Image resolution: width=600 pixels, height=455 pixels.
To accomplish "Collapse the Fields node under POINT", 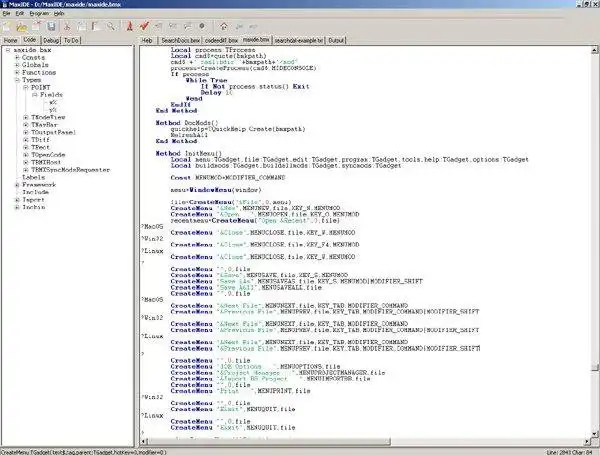I will (35, 95).
